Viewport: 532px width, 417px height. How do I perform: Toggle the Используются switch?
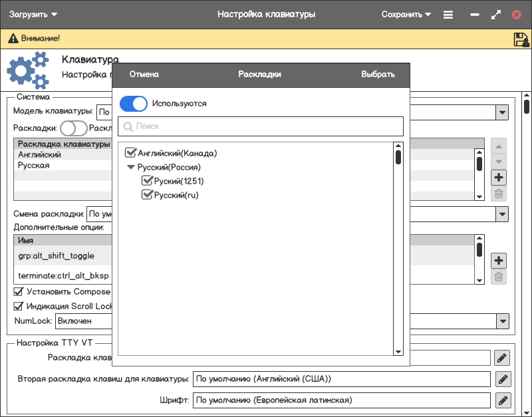pos(133,104)
